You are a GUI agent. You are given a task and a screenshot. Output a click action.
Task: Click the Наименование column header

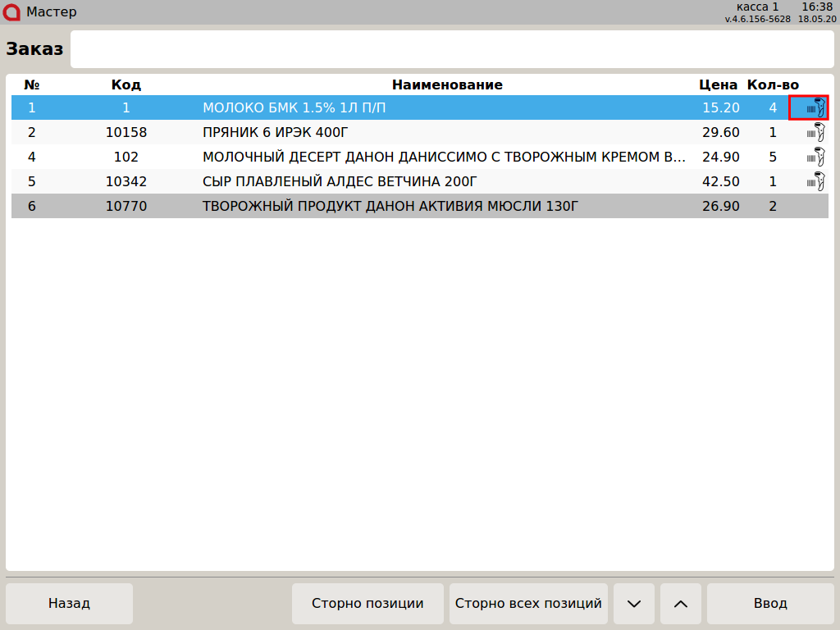(447, 85)
